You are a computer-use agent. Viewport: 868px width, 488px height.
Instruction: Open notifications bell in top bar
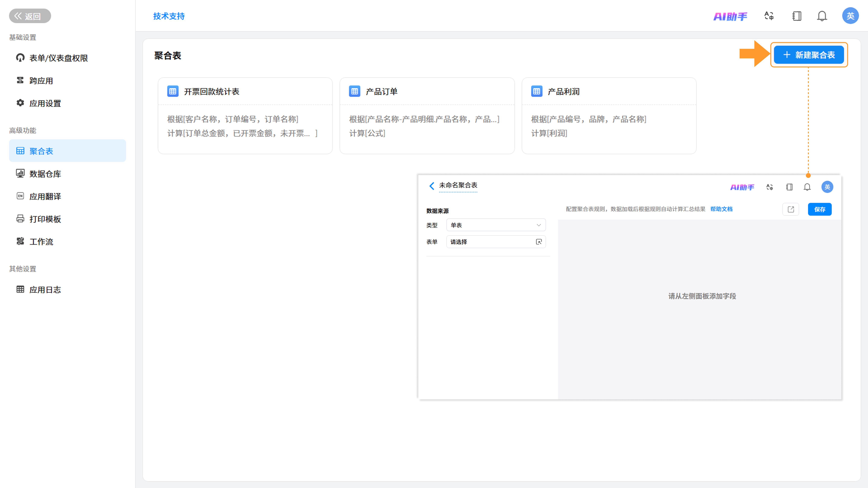click(x=822, y=16)
